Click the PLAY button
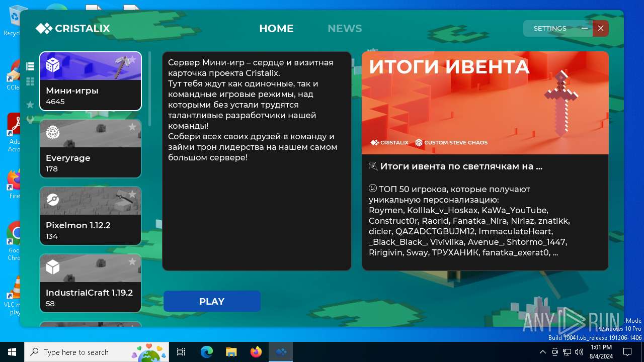 tap(212, 301)
